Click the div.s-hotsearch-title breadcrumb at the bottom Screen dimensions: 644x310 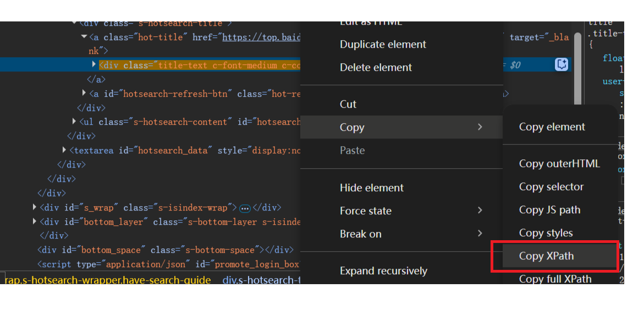pos(262,280)
